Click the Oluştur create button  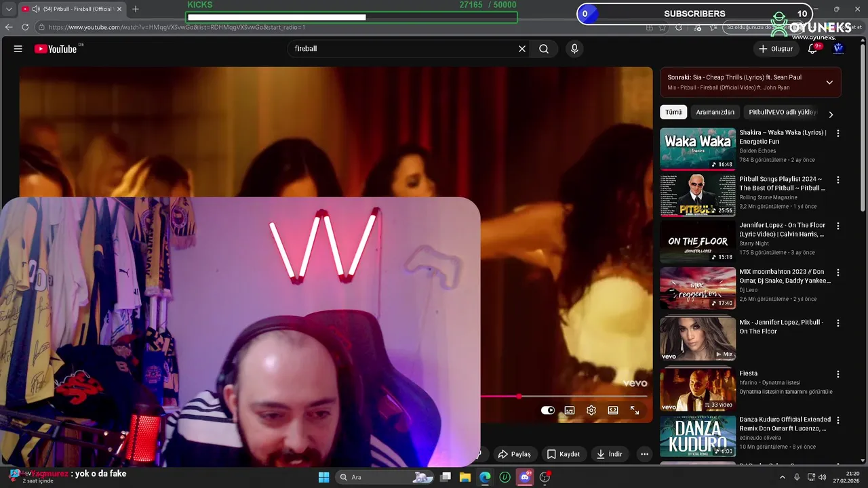pyautogui.click(x=775, y=49)
